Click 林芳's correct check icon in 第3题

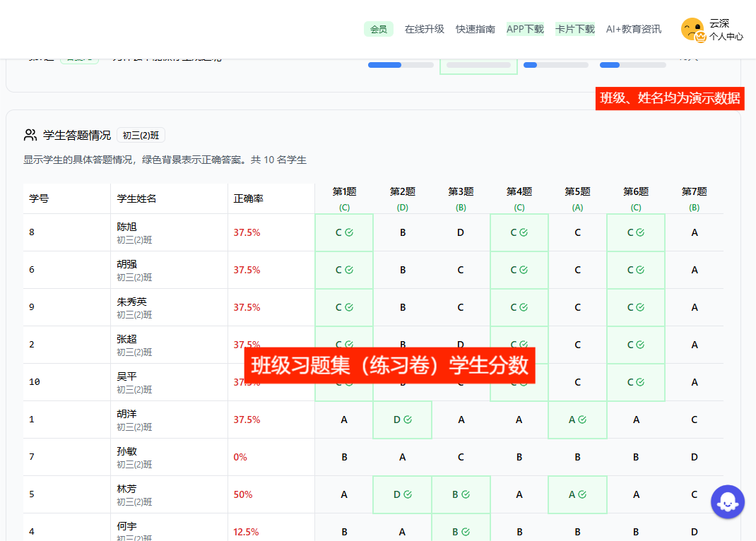click(466, 494)
